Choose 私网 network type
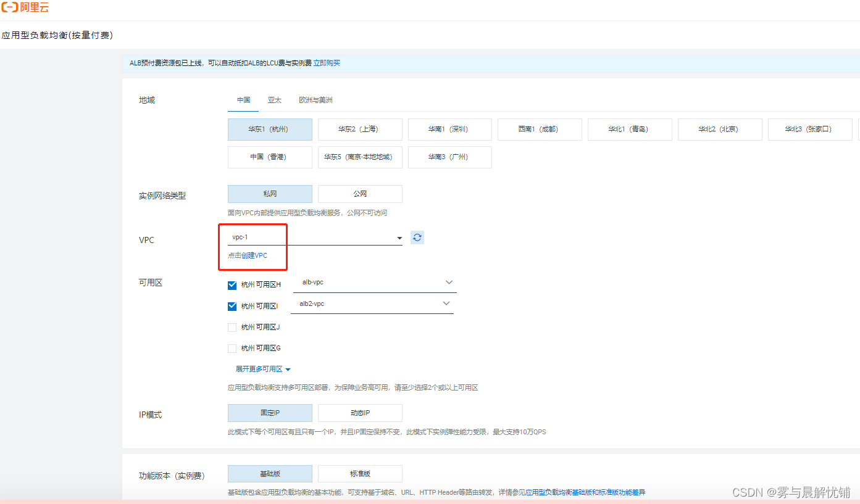Screen dimensions: 860x504 pos(270,194)
